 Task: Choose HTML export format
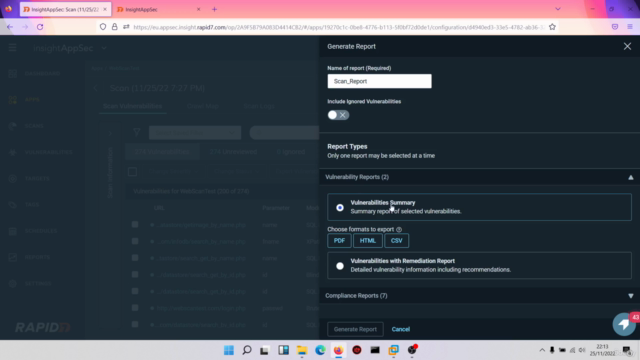[367, 241]
